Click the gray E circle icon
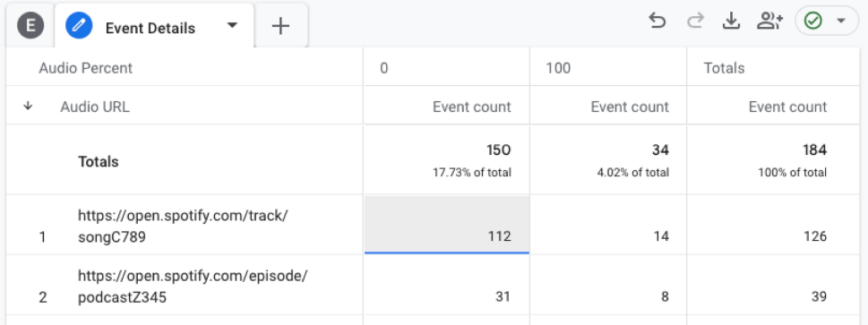Image resolution: width=868 pixels, height=325 pixels. tap(30, 26)
